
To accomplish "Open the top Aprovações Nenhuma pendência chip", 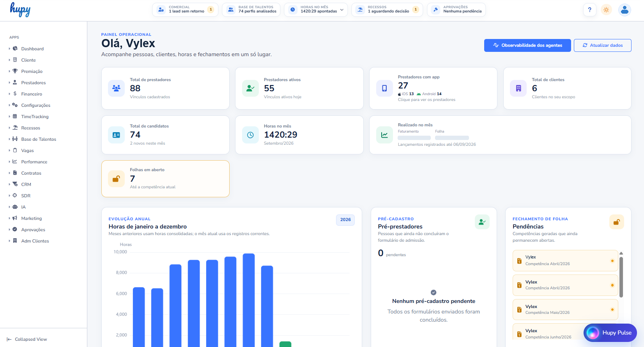I will [456, 10].
